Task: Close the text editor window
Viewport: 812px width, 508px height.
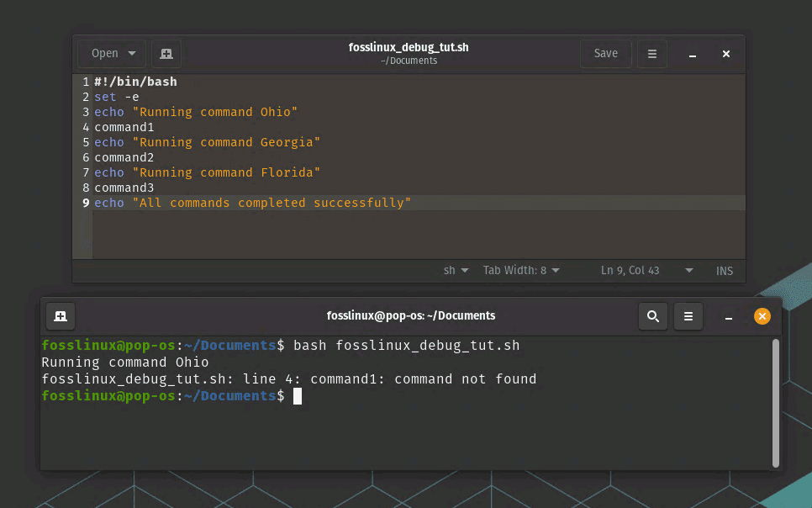Action: click(726, 54)
